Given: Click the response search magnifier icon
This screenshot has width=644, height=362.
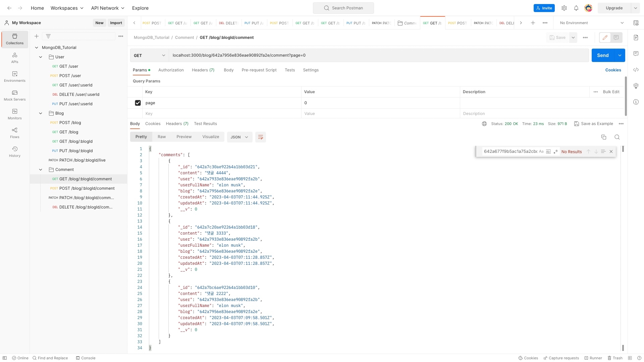Looking at the screenshot, I should pyautogui.click(x=617, y=137).
